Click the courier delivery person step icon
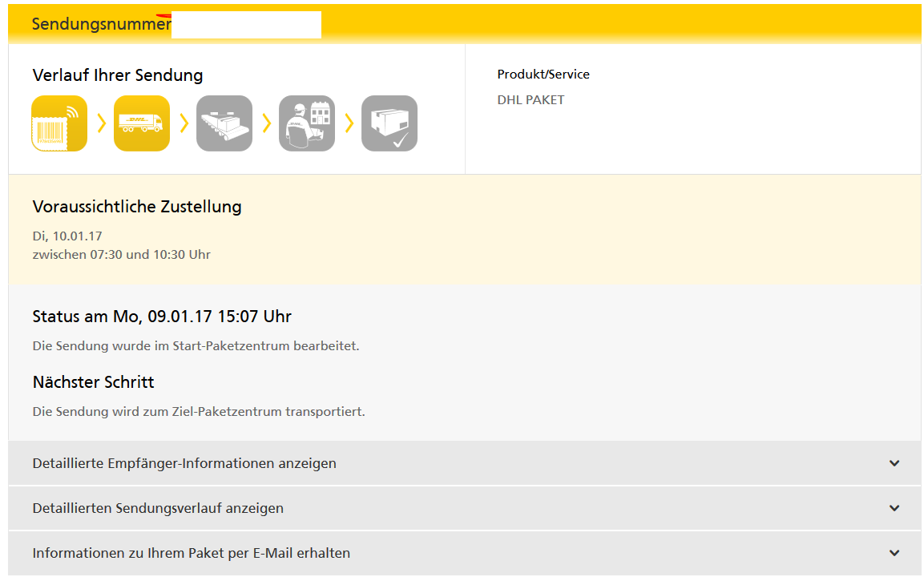Screen dimensions: 924x585 pos(307,123)
